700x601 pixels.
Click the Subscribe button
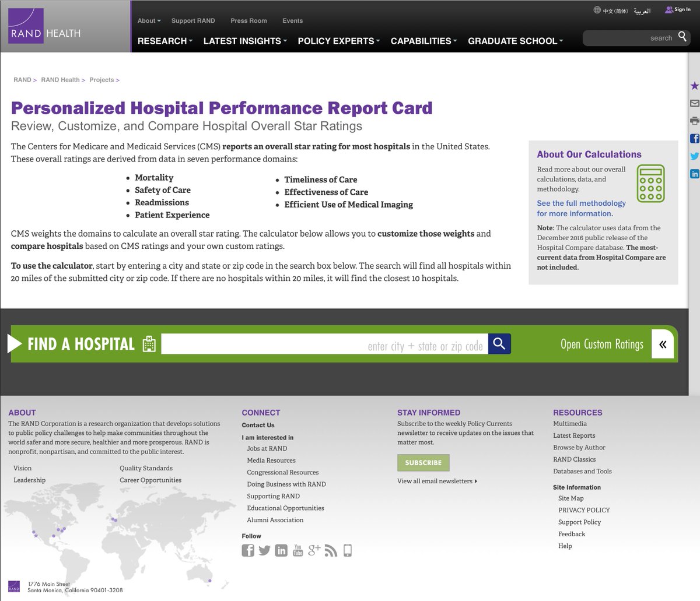coord(423,463)
